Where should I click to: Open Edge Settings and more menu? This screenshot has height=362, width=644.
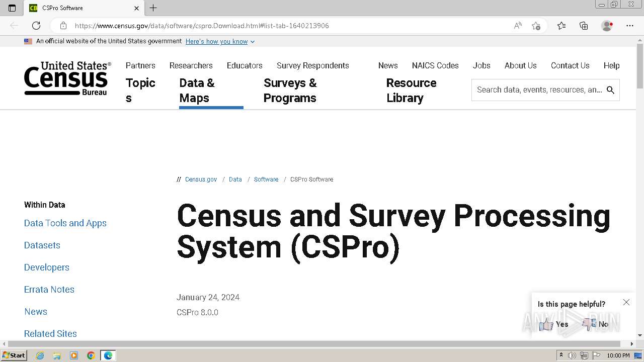click(x=630, y=26)
